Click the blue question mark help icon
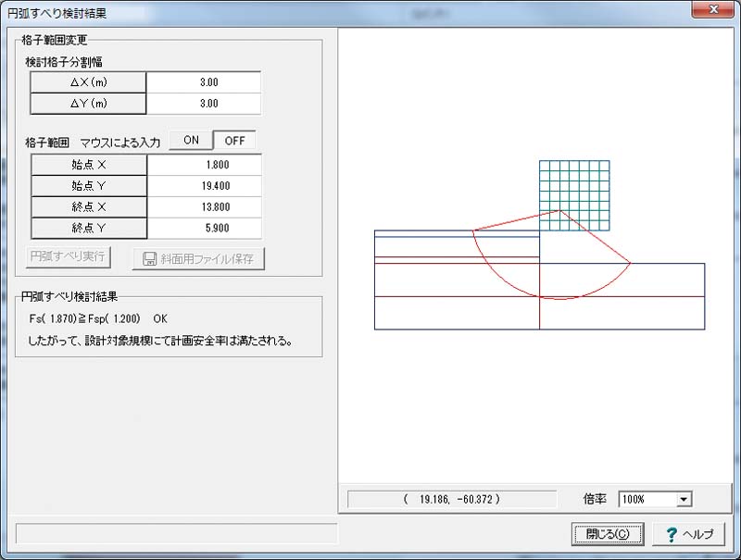The width and height of the screenshot is (741, 560). tap(671, 534)
